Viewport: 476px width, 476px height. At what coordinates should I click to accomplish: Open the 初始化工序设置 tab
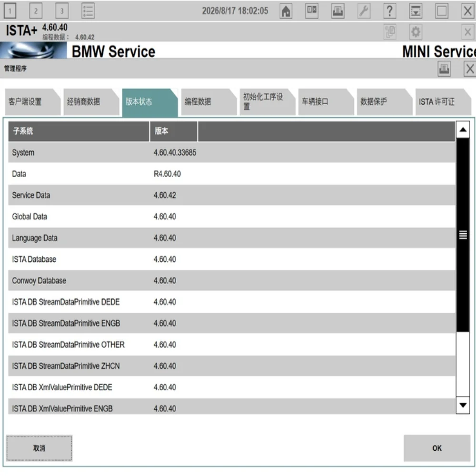pyautogui.click(x=268, y=102)
